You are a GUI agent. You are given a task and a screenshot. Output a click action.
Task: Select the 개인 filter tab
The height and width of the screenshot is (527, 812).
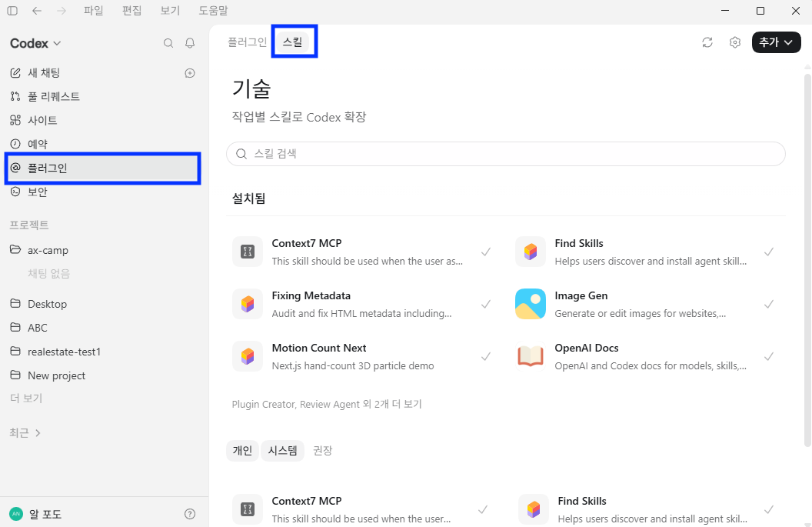point(242,450)
